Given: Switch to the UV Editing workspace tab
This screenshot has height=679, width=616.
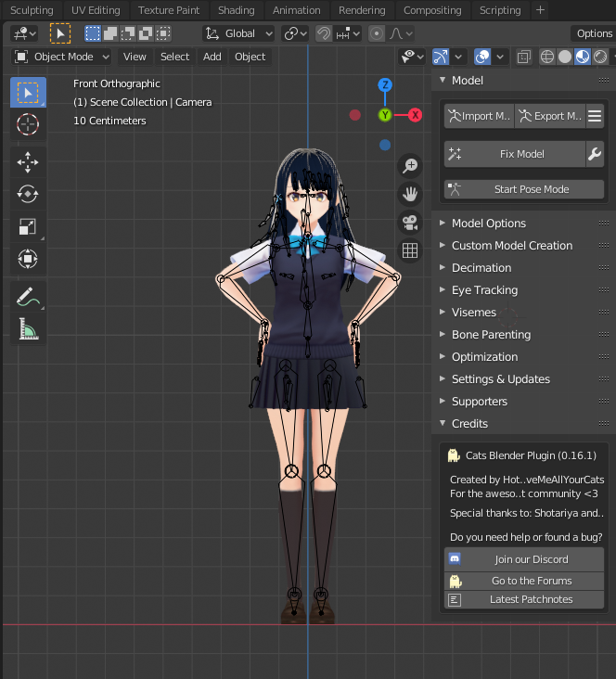Looking at the screenshot, I should [96, 10].
